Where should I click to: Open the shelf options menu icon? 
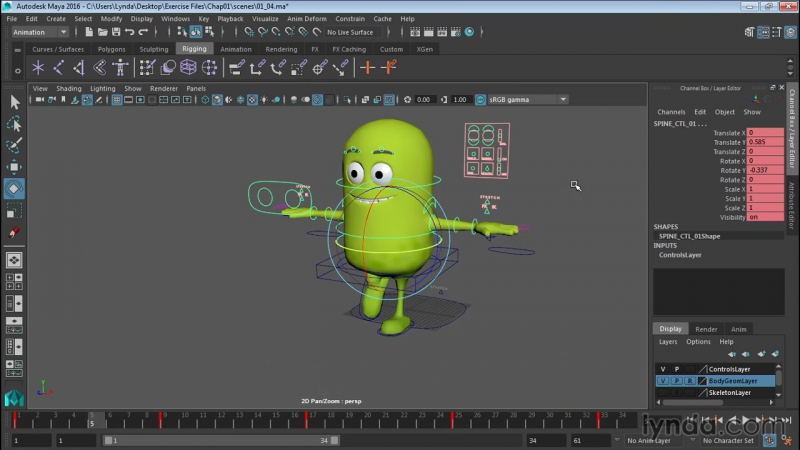[x=17, y=71]
